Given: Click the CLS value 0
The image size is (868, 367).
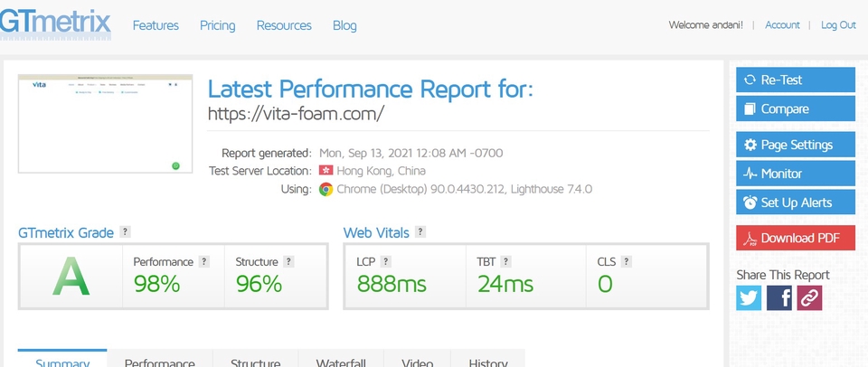Looking at the screenshot, I should click(605, 284).
